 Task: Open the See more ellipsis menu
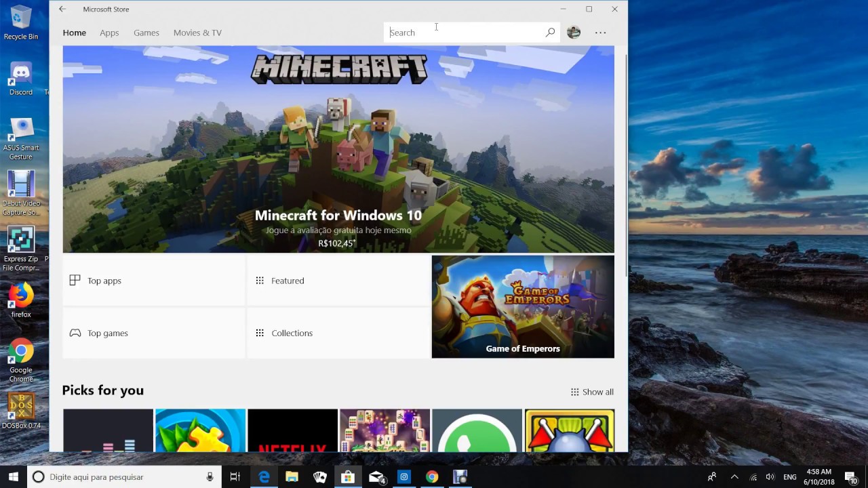pos(600,32)
